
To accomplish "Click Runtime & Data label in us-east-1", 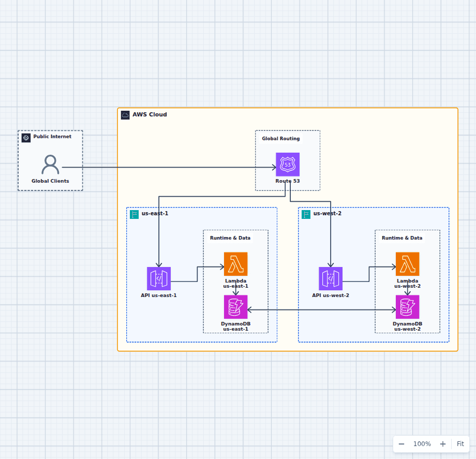I will point(230,238).
